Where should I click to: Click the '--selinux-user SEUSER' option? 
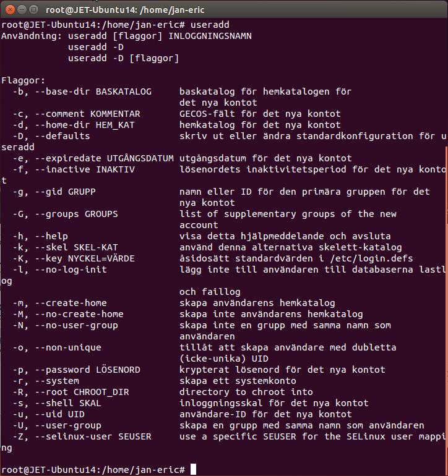(93, 436)
